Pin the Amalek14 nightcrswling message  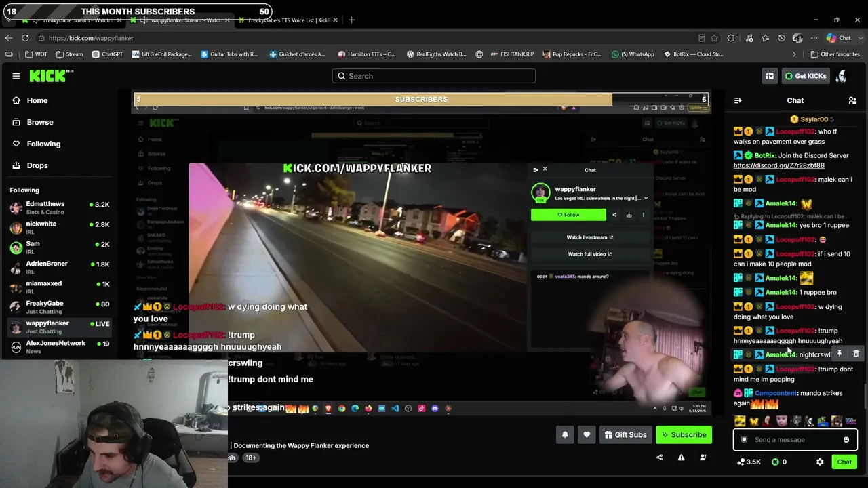(840, 354)
